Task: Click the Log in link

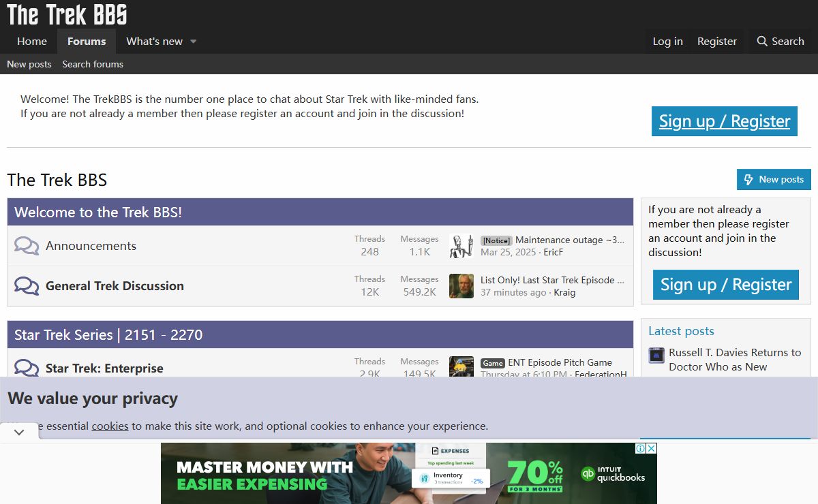Action: (667, 41)
